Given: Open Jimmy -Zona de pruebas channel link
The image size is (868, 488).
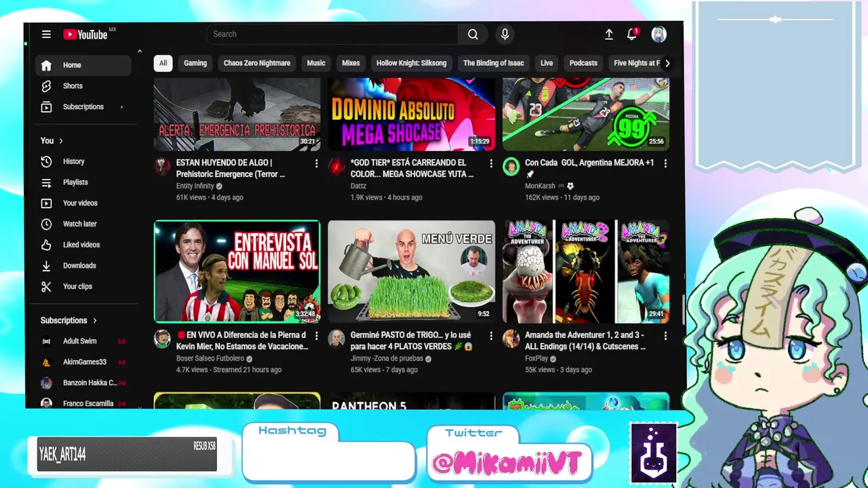Looking at the screenshot, I should tap(387, 359).
